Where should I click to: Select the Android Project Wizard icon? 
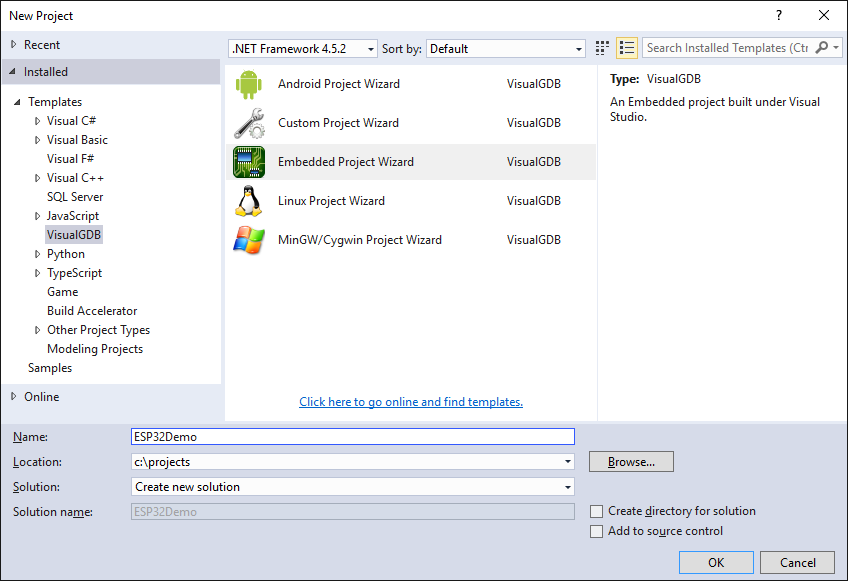click(x=249, y=84)
